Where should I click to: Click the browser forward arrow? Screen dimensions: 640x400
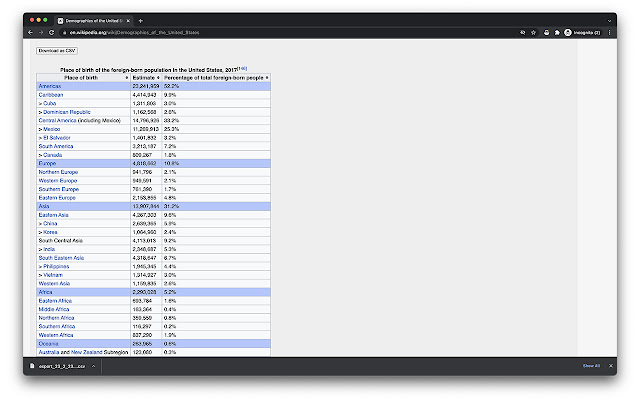(40, 33)
